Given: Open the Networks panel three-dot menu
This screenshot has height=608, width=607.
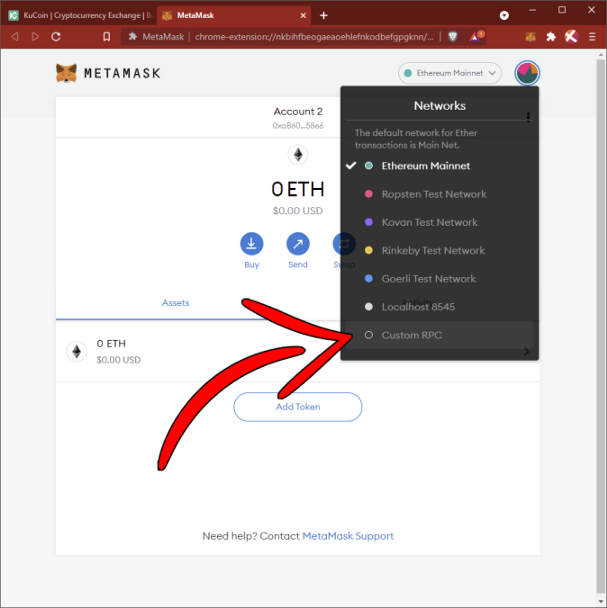Looking at the screenshot, I should coord(528,117).
